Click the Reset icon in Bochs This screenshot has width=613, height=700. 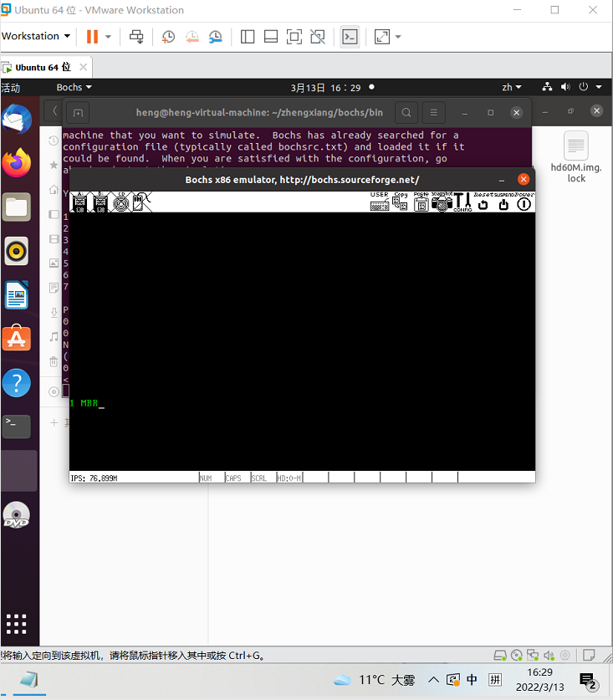click(x=483, y=204)
